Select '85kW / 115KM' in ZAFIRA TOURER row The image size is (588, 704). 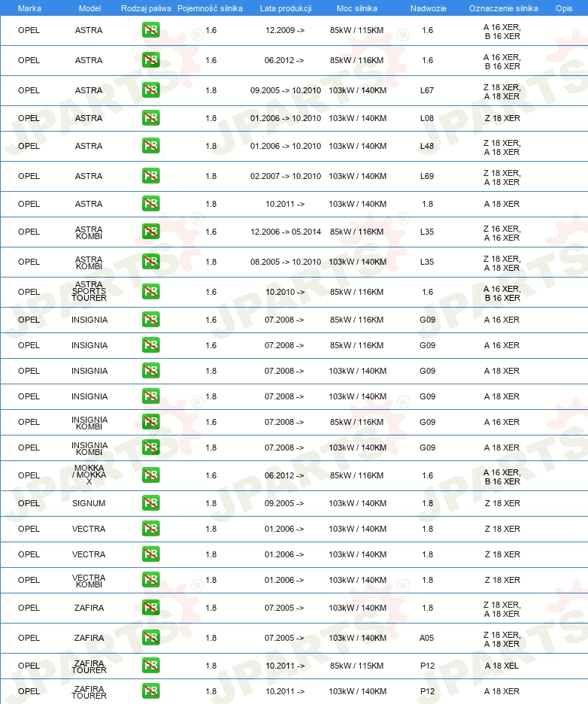(357, 666)
